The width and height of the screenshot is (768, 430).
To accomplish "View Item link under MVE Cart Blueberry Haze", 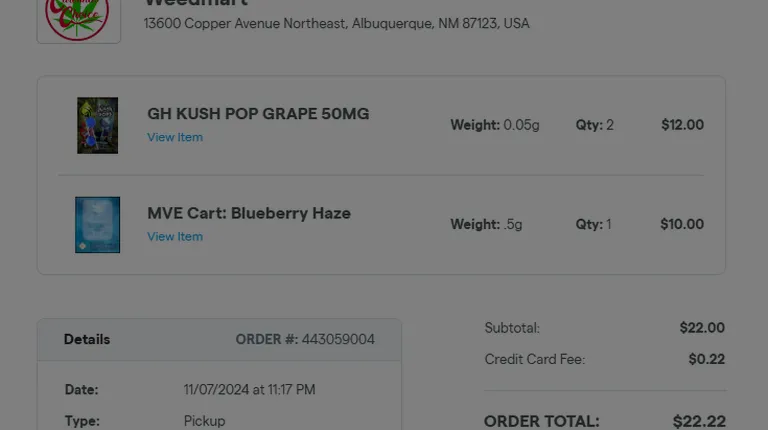I will [x=175, y=237].
